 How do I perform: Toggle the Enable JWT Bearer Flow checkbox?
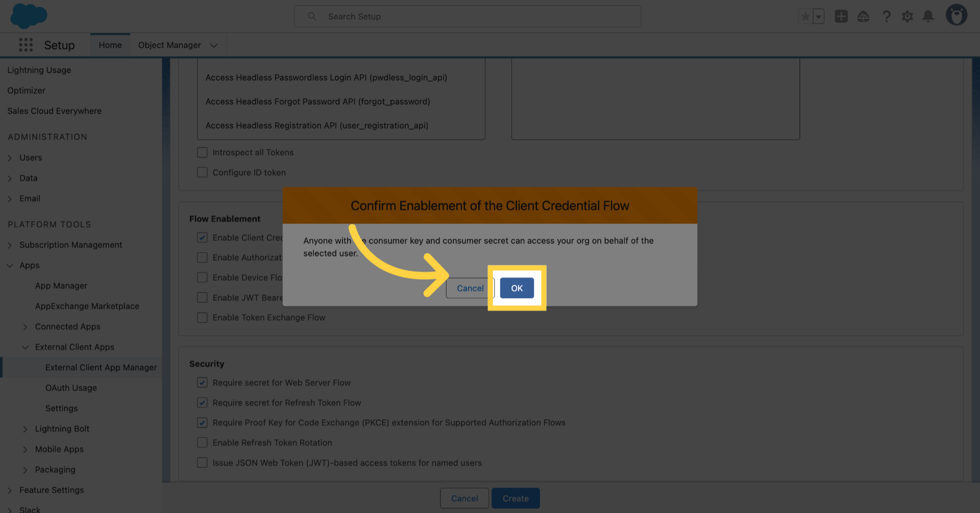(x=202, y=298)
